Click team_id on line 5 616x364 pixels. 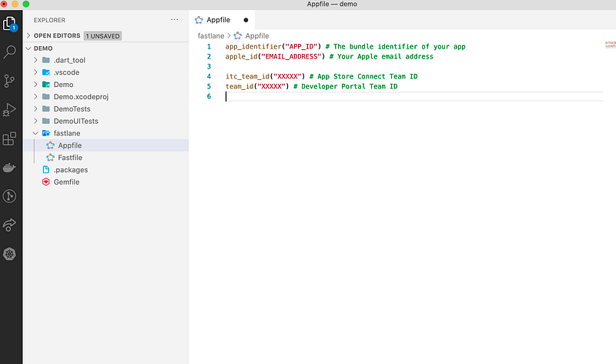(x=239, y=86)
